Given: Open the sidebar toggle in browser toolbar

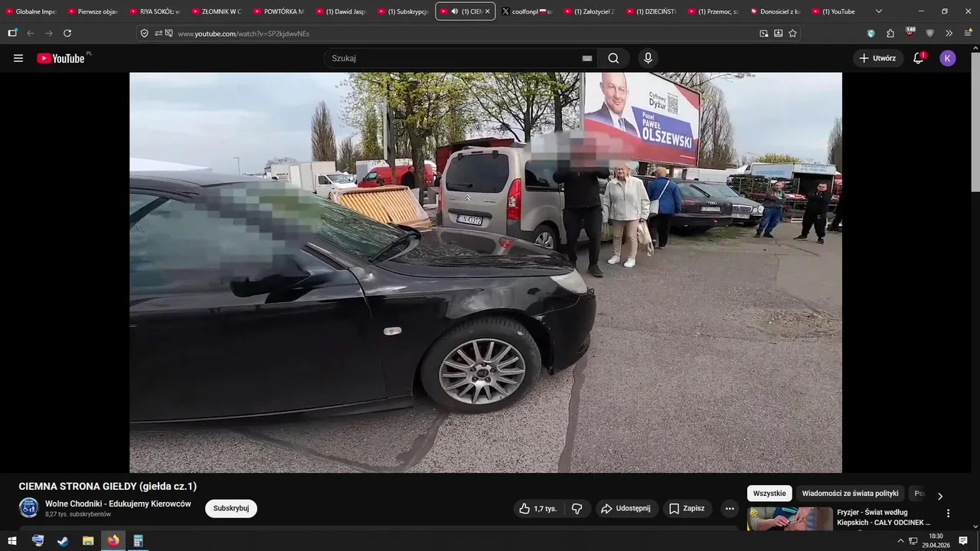Looking at the screenshot, I should [x=12, y=33].
